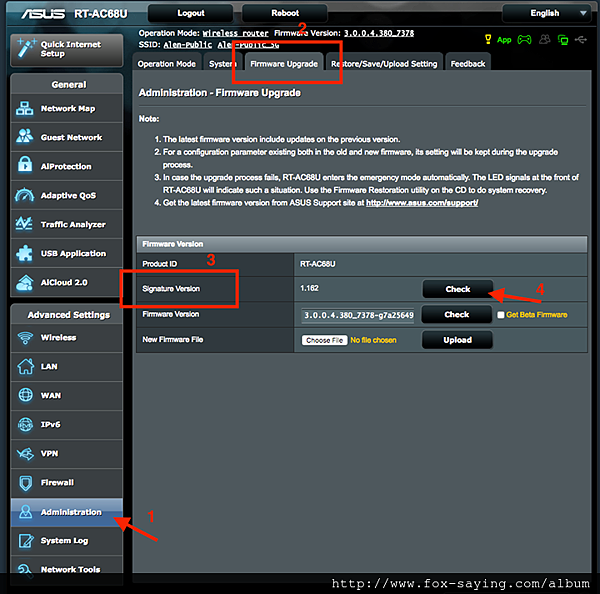Viewport: 600px width, 594px height.
Task: Click the No file chosen text
Action: (x=373, y=340)
